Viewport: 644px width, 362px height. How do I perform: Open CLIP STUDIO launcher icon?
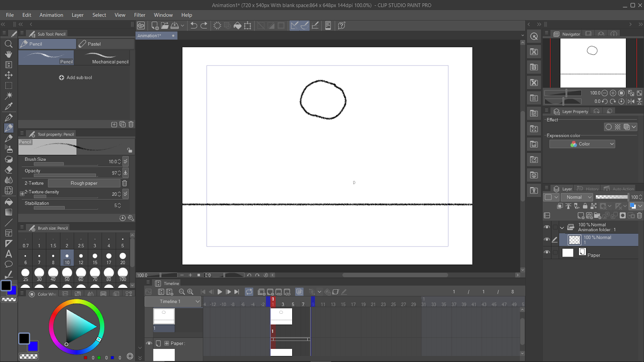click(141, 25)
